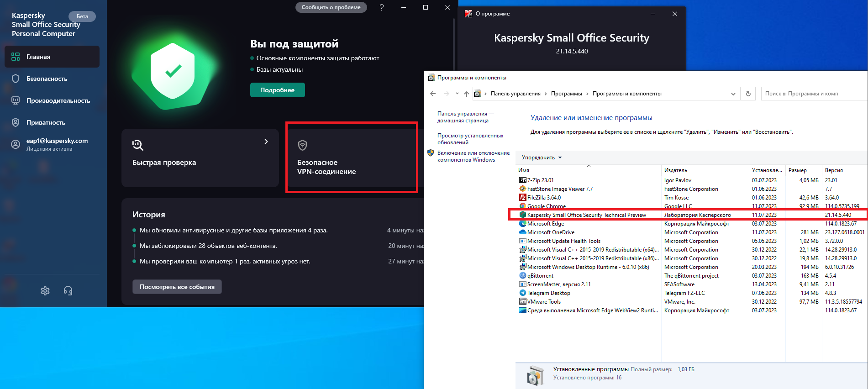Open Включение или отключение компонентов Windows
868x389 pixels.
[x=473, y=156]
